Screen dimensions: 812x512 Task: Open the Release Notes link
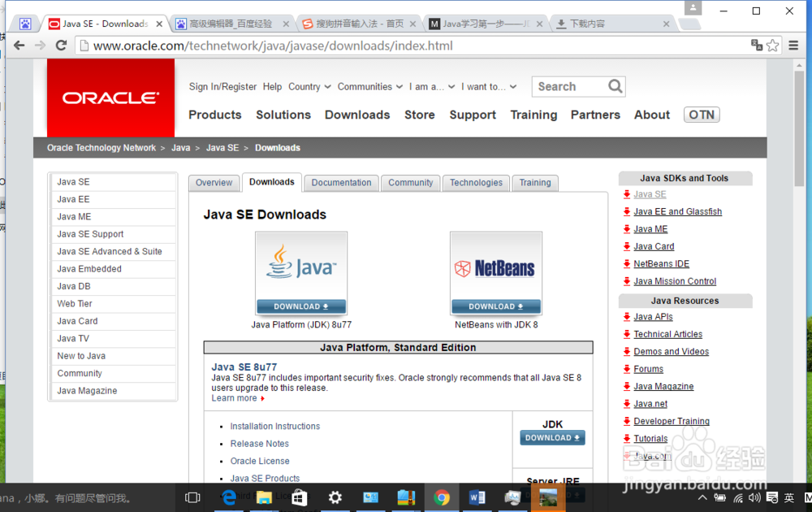tap(260, 444)
